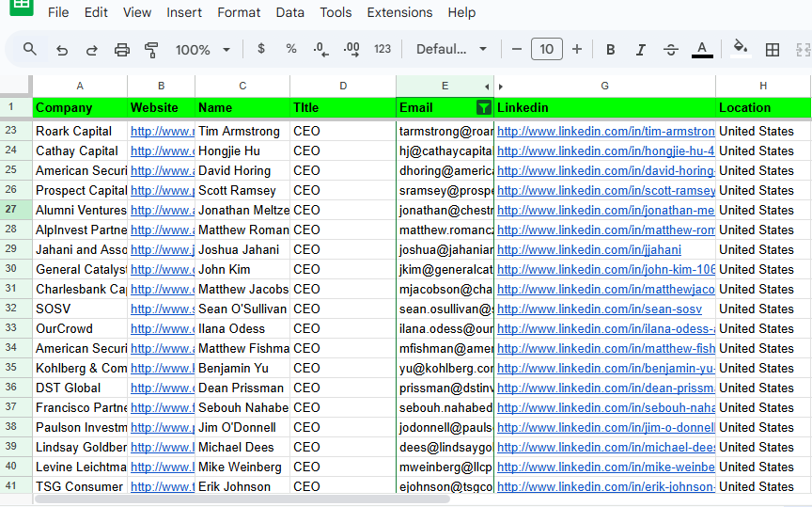This screenshot has height=507, width=812.
Task: Activate the paint format tool
Action: coord(151,50)
